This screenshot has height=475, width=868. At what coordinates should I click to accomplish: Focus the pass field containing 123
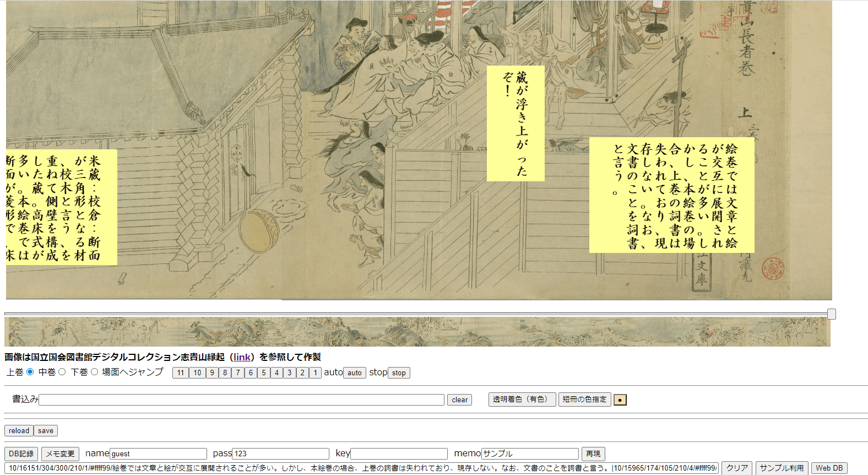click(280, 454)
